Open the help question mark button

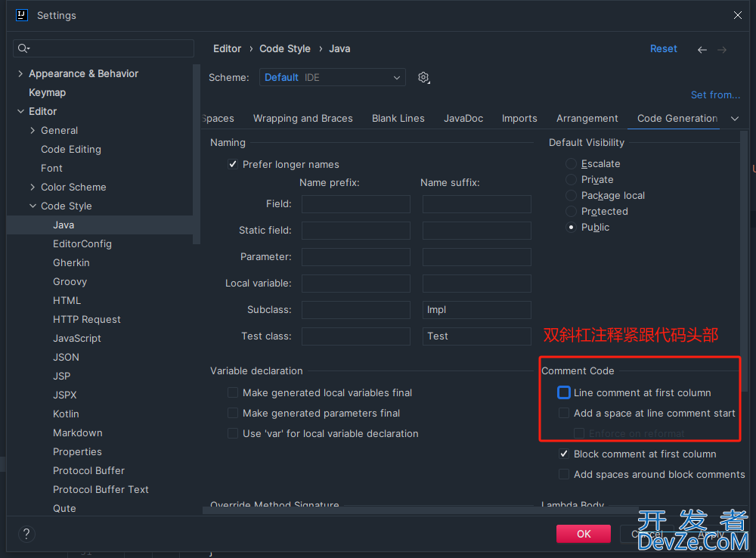pos(26,534)
